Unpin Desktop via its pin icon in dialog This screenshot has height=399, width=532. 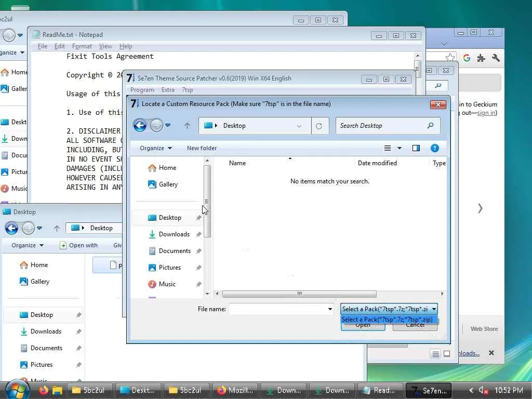(x=198, y=218)
